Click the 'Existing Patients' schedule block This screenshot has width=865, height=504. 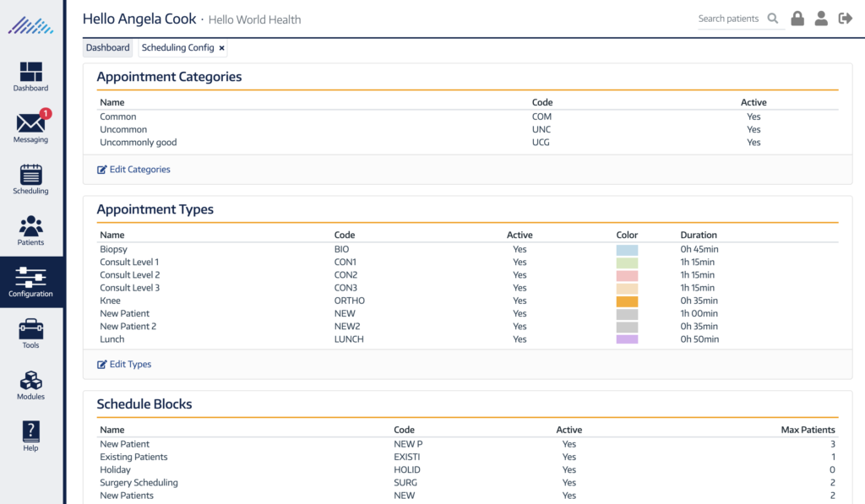tap(133, 457)
